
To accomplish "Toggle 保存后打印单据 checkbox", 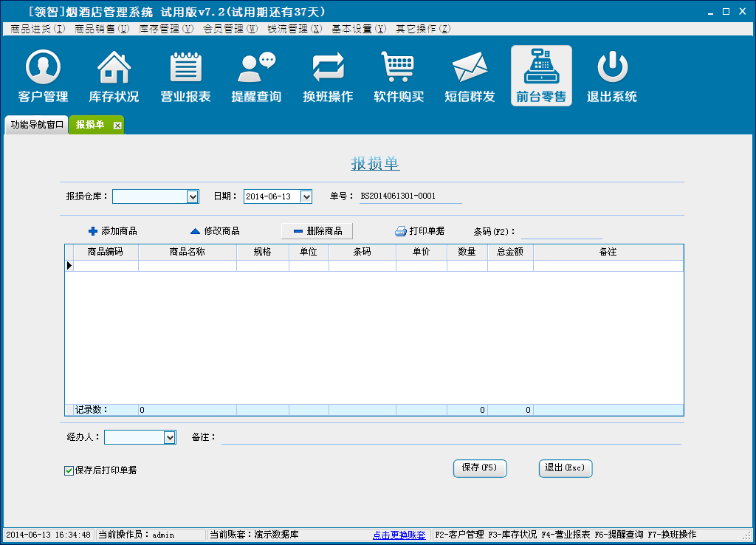I will pyautogui.click(x=69, y=470).
